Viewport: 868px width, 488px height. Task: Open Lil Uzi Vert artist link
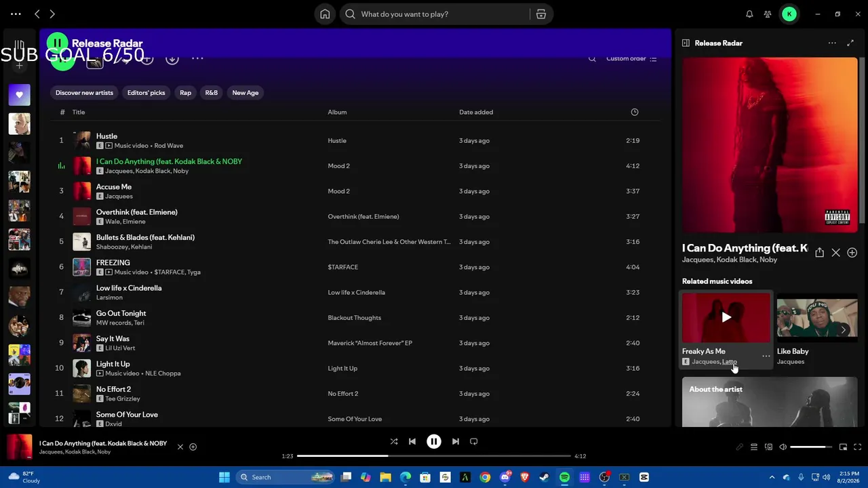coord(120,348)
